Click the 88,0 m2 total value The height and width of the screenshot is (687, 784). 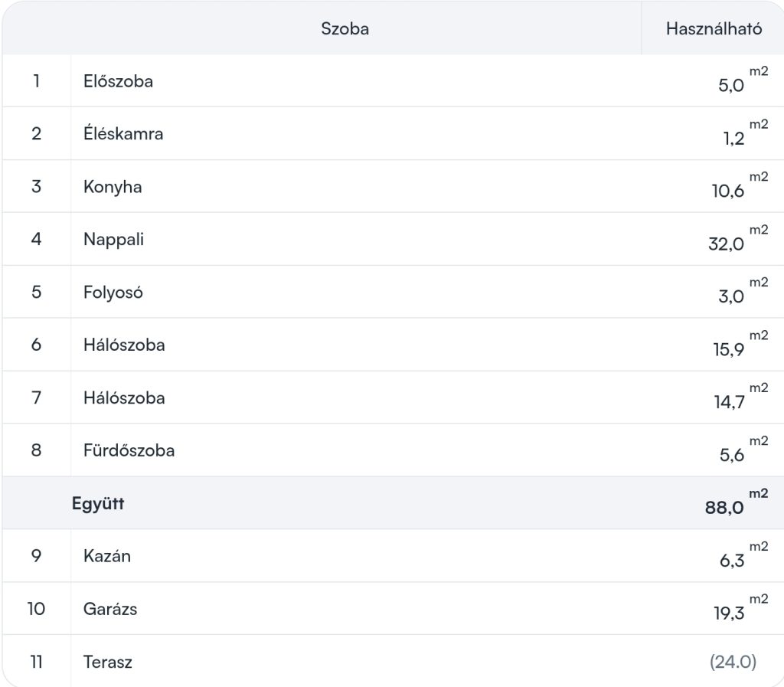click(x=736, y=502)
